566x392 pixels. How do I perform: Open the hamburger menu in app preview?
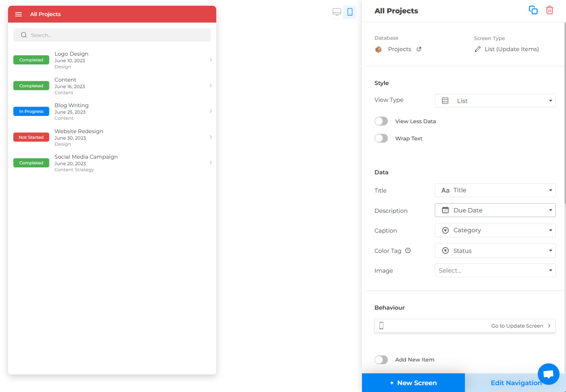18,14
